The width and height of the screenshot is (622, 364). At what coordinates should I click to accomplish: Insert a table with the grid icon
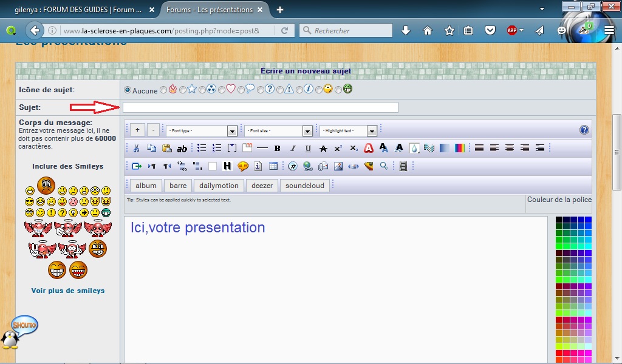pos(273,166)
